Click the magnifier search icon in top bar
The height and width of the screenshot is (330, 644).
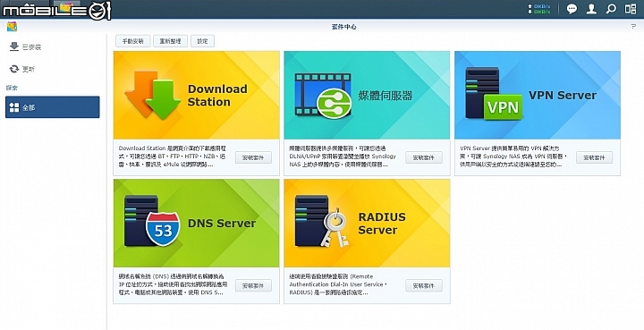pyautogui.click(x=611, y=9)
